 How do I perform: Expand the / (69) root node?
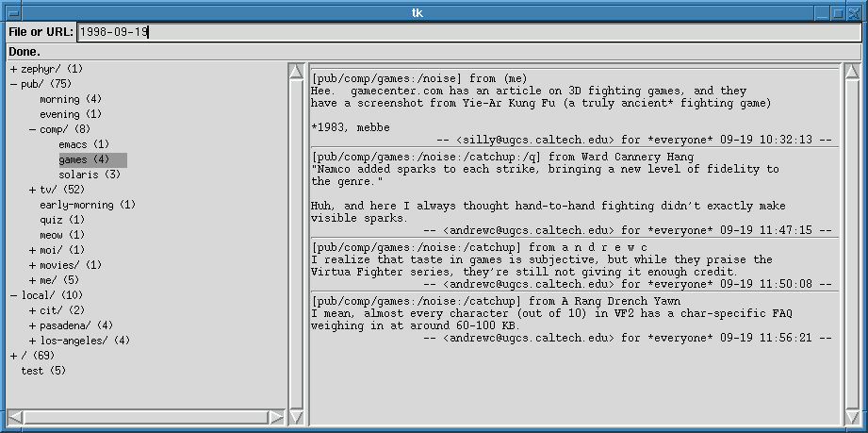(x=14, y=356)
